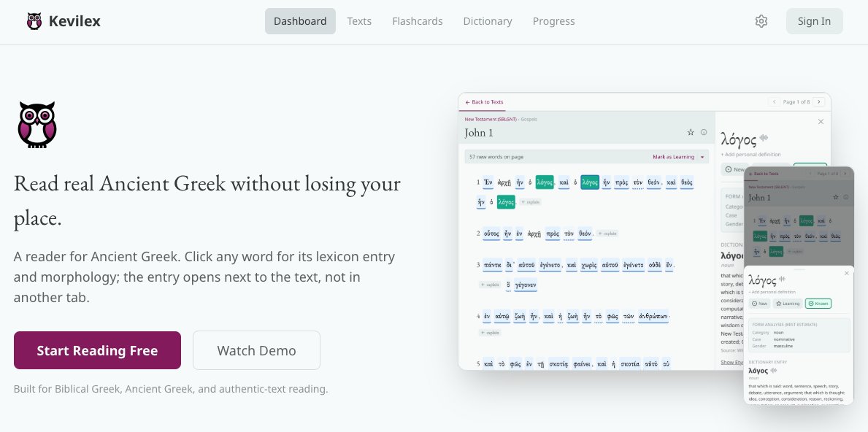Click star favorite icon beside desktop John 1
Viewport: 868px width, 432px height.
[691, 132]
